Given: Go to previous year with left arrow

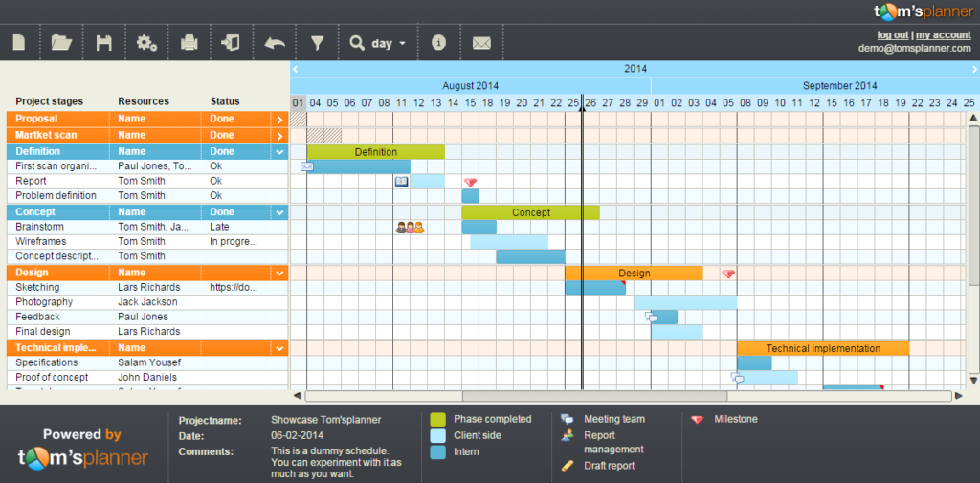Looking at the screenshot, I should tap(296, 69).
